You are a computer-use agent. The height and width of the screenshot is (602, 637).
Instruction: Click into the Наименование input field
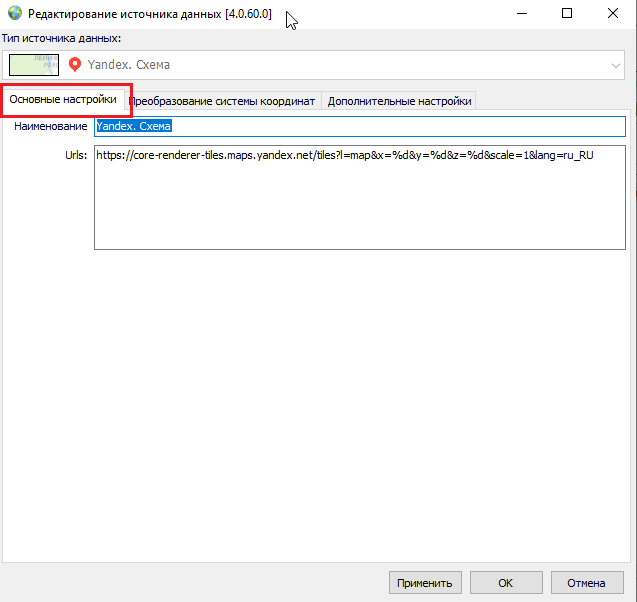tap(360, 126)
